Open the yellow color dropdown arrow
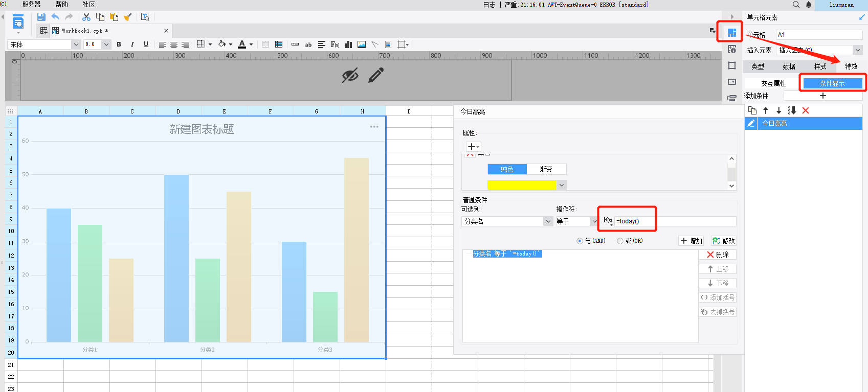The width and height of the screenshot is (868, 392). click(562, 185)
